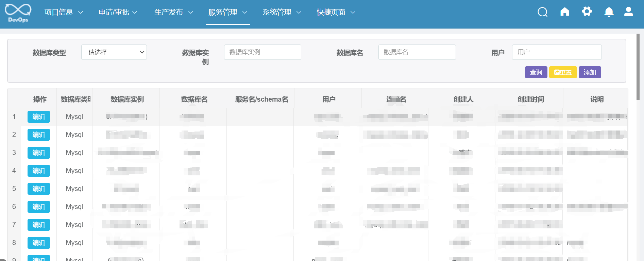The height and width of the screenshot is (261, 644).
Task: Open the 系统管理 menu
Action: (282, 12)
